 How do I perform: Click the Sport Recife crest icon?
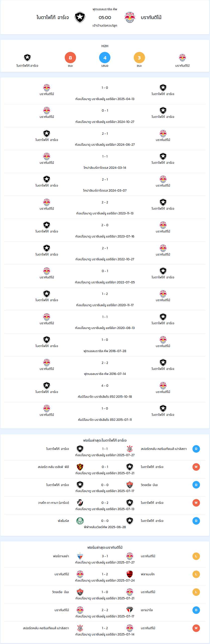point(80,467)
